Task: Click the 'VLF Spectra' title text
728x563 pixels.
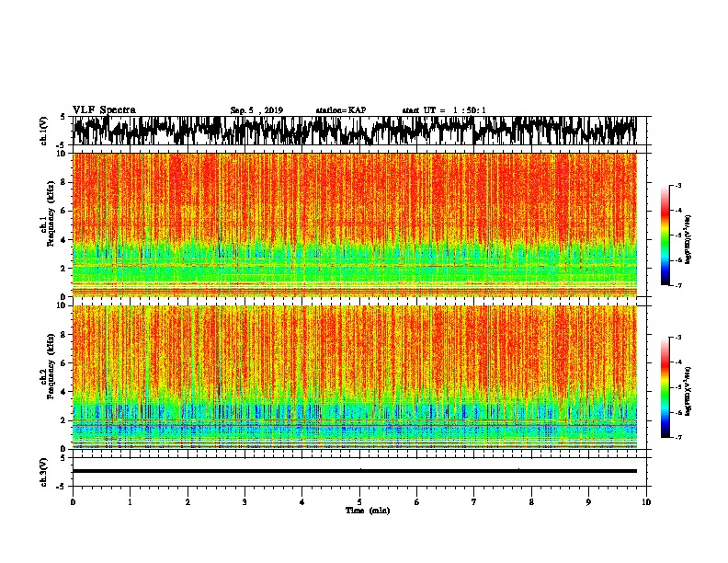Action: 104,110
